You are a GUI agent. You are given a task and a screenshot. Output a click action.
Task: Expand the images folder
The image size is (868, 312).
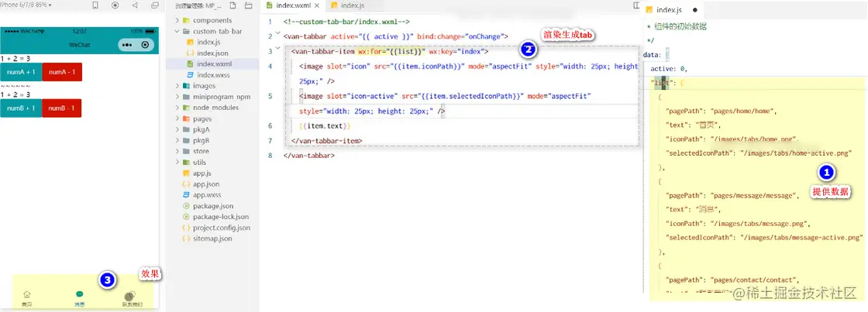177,86
